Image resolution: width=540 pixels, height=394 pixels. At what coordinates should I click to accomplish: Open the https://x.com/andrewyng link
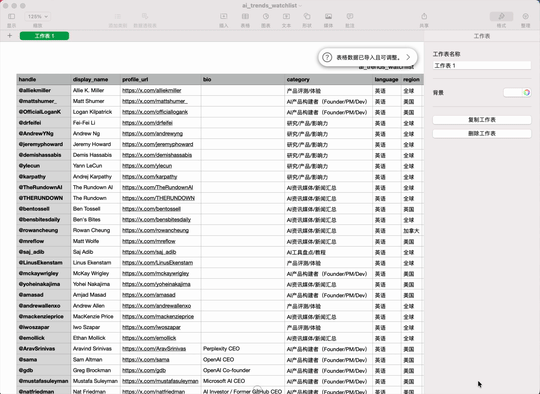pos(152,134)
